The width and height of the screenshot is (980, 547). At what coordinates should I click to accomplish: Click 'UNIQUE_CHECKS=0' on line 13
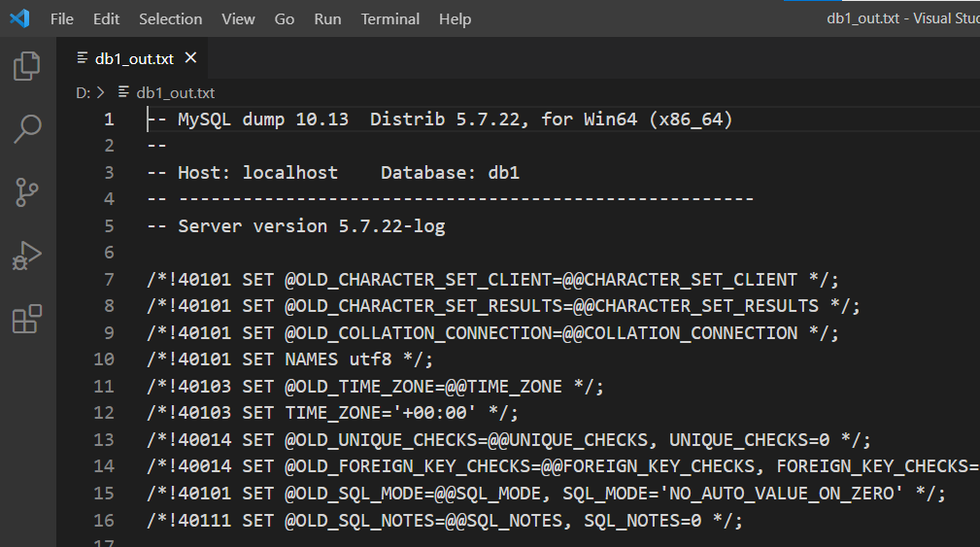pos(750,440)
